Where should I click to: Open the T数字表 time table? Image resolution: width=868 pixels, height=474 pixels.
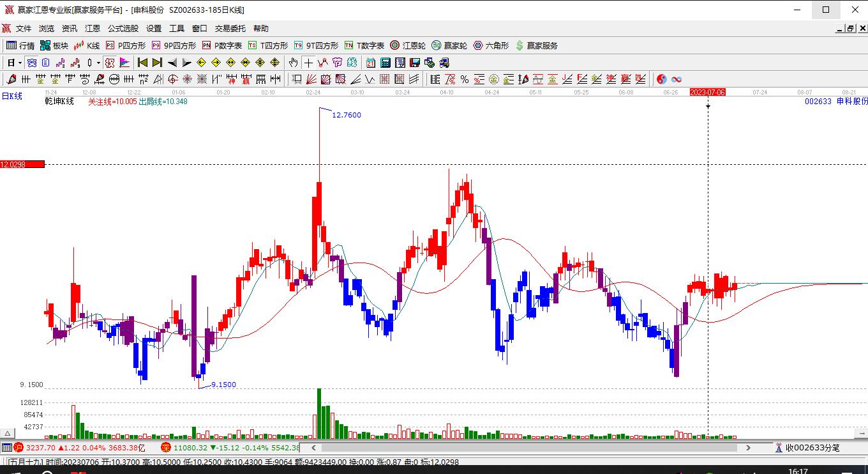tap(364, 45)
